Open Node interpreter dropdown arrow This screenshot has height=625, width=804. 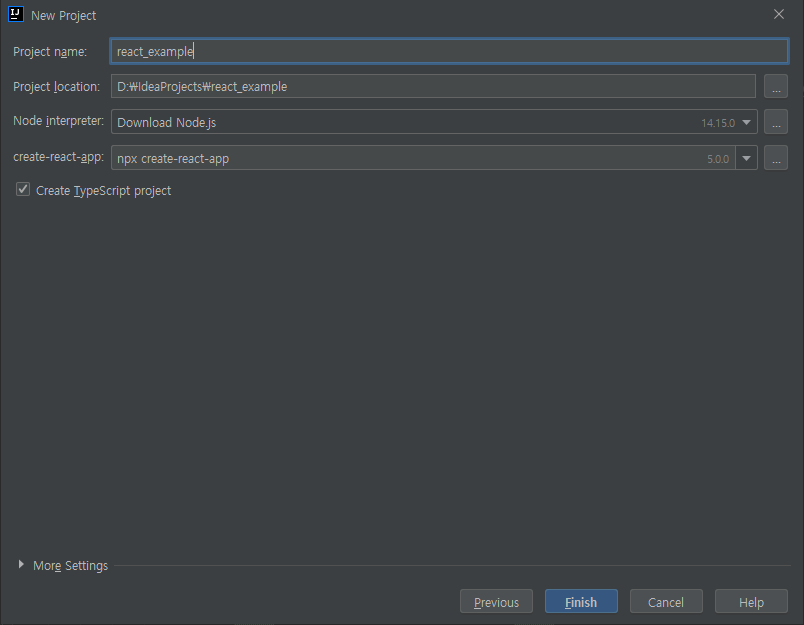tap(747, 123)
